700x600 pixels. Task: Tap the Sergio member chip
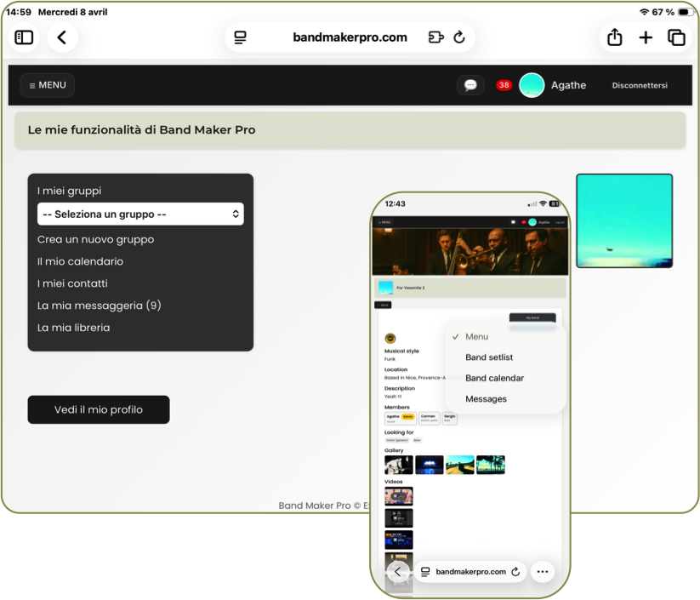click(450, 418)
